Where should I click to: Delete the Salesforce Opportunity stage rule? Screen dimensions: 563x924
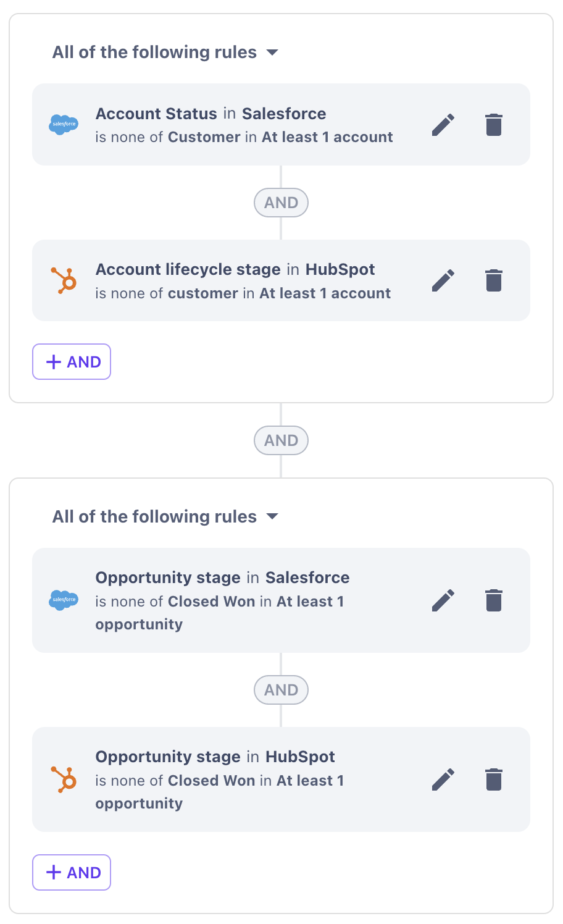pyautogui.click(x=493, y=600)
